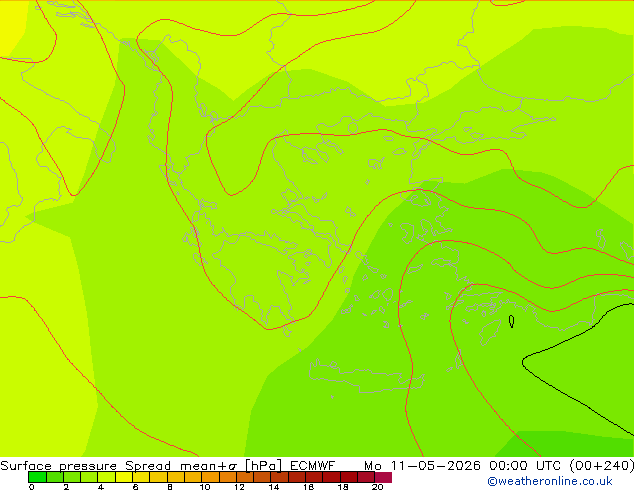634x490 pixels.
Task: Pick the brightest green 0–1 hPa legend swatch
Action: click(x=37, y=477)
